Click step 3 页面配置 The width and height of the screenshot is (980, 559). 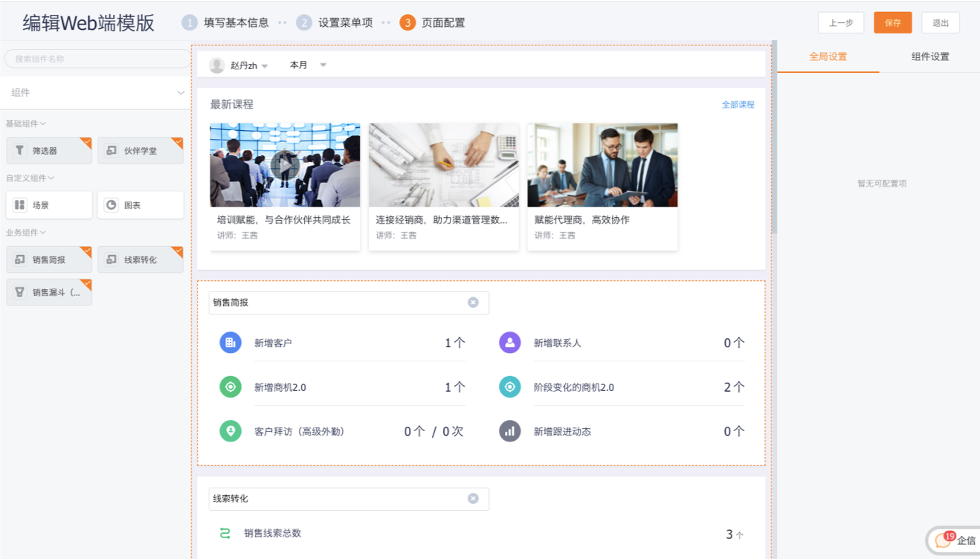(x=432, y=22)
